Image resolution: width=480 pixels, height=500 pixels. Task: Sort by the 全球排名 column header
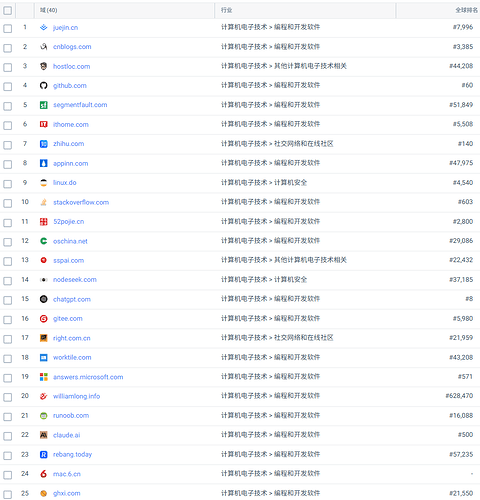[466, 10]
